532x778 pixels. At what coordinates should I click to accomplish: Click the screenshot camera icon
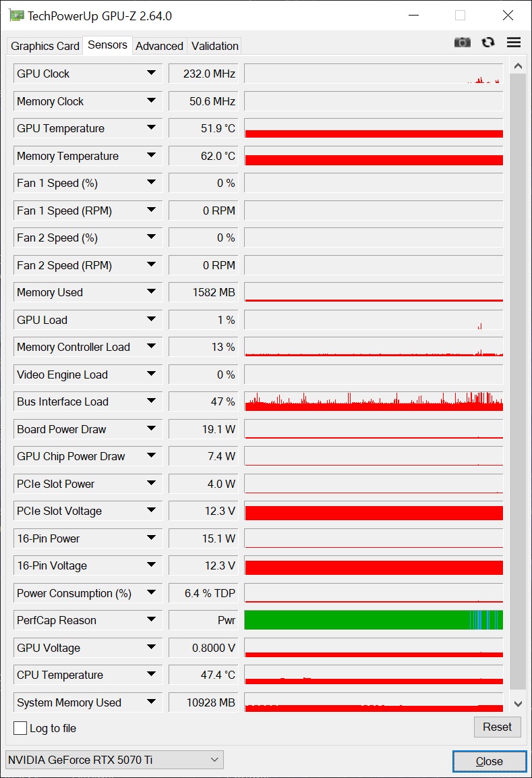coord(462,43)
